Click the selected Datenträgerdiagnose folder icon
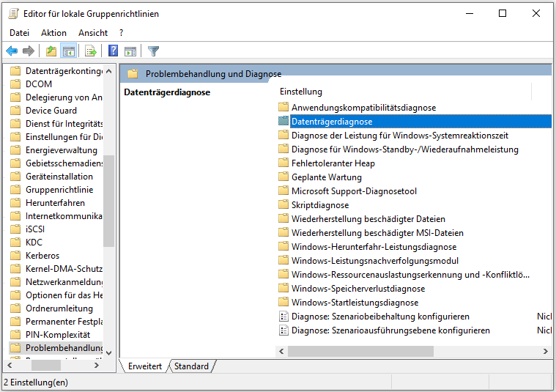 point(283,121)
